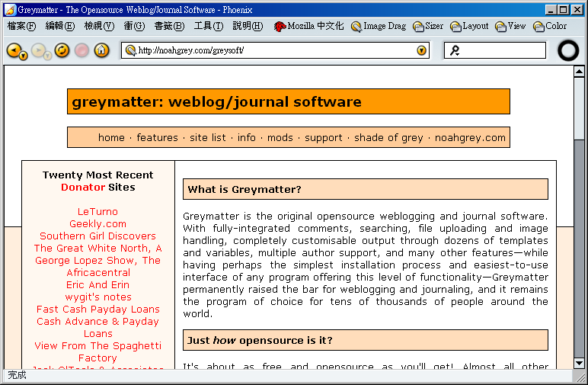The image size is (588, 385).
Task: Click the search input box
Action: click(x=495, y=50)
